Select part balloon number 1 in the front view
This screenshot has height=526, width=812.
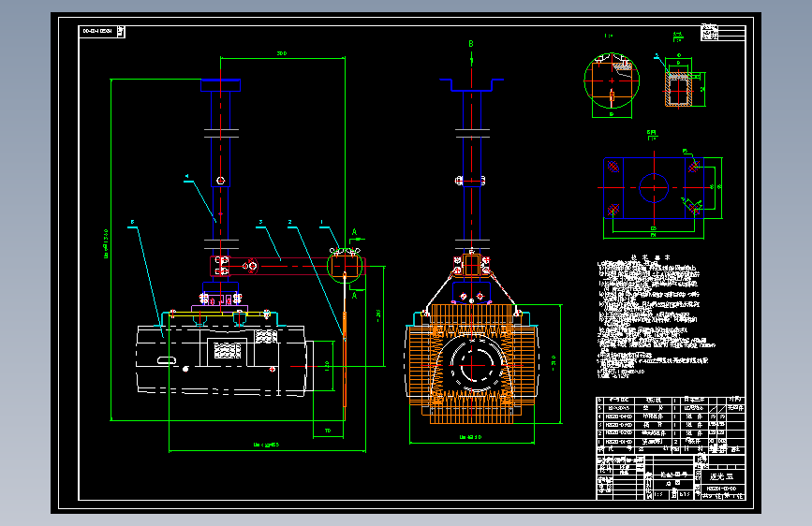pyautogui.click(x=321, y=222)
